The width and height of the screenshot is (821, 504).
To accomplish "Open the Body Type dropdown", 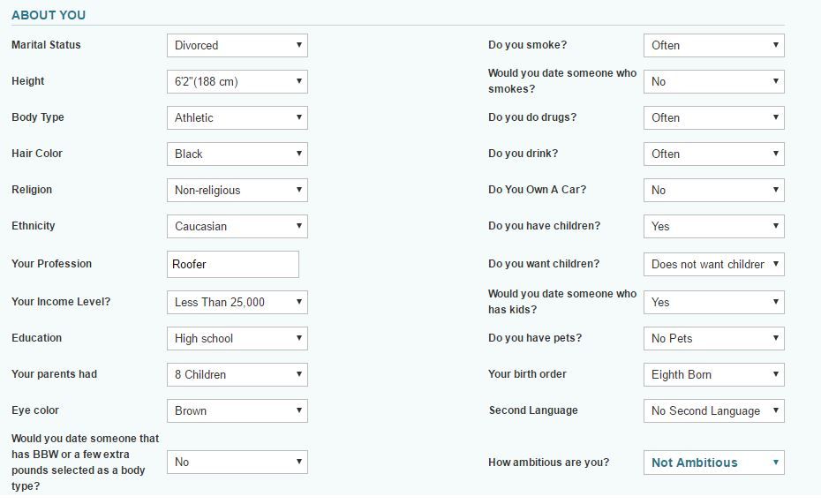I will 237,117.
